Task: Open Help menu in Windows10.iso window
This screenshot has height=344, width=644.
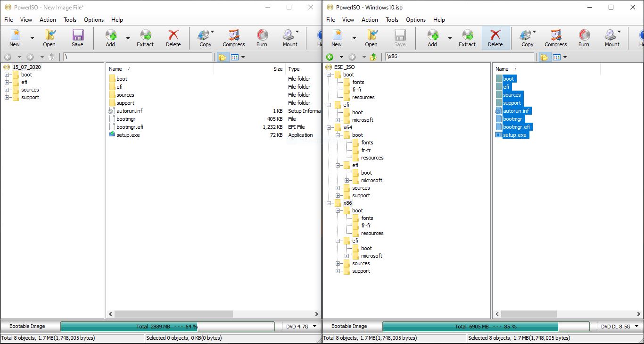Action: click(439, 20)
